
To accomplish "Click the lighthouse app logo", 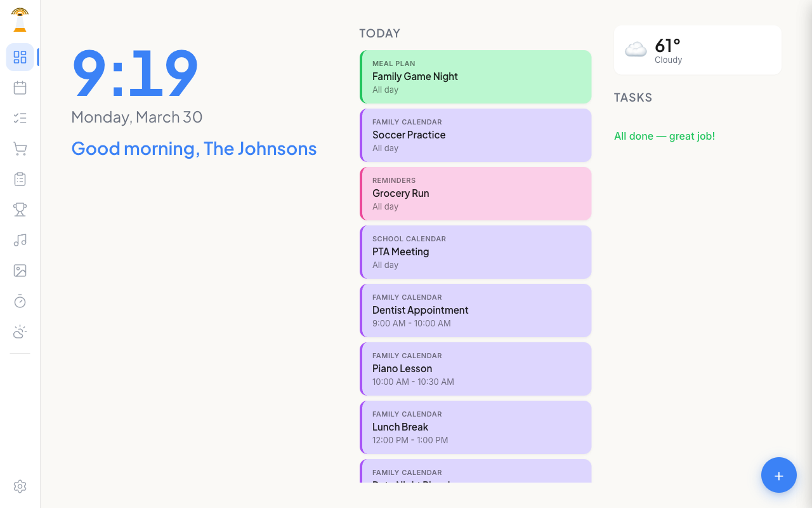I will 20,20.
